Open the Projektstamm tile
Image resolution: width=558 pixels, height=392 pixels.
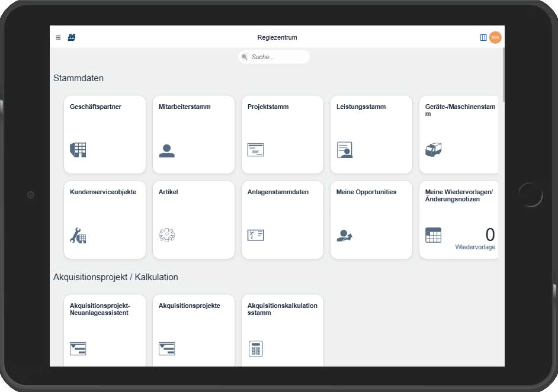[x=283, y=134]
